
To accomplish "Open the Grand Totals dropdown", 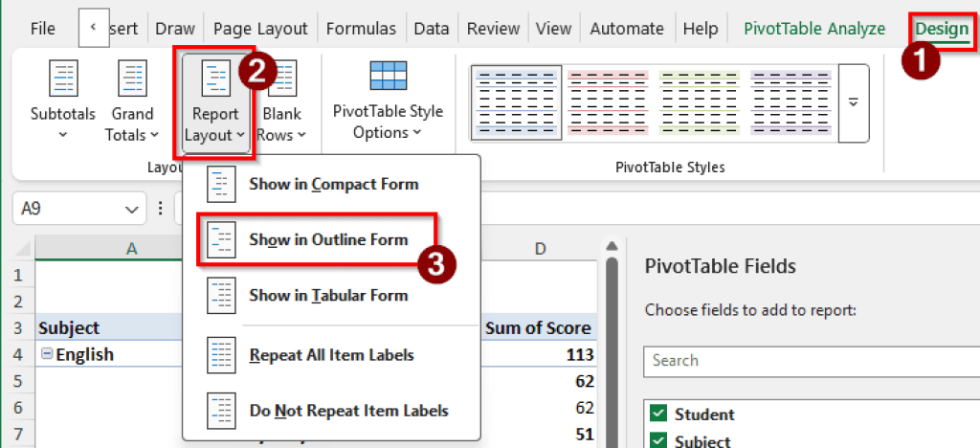I will coord(132,101).
